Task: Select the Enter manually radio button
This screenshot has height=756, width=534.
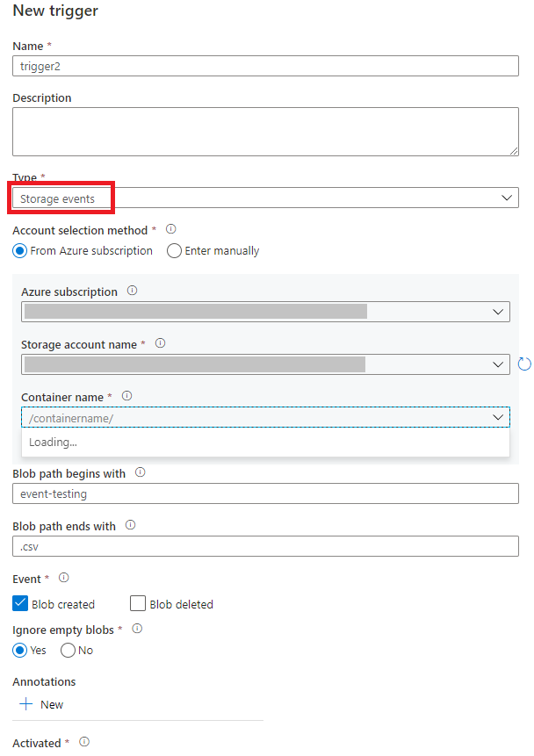Action: pos(173,250)
